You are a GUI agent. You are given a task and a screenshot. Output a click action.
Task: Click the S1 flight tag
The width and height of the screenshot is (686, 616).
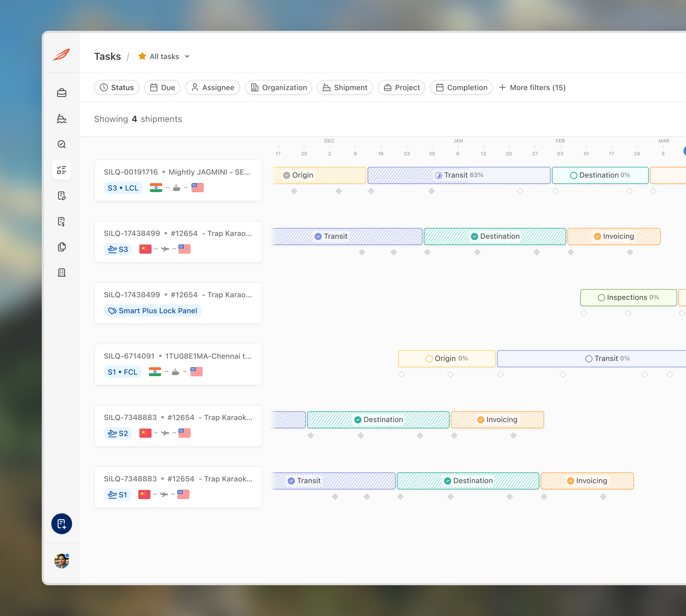point(117,495)
